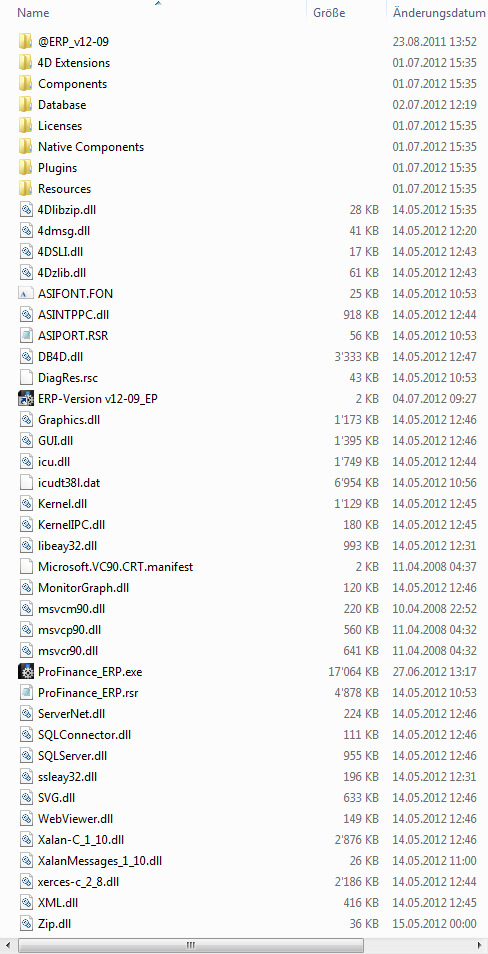488x954 pixels.
Task: Select the ProFinance_ERP.rsr file icon
Action: click(26, 692)
